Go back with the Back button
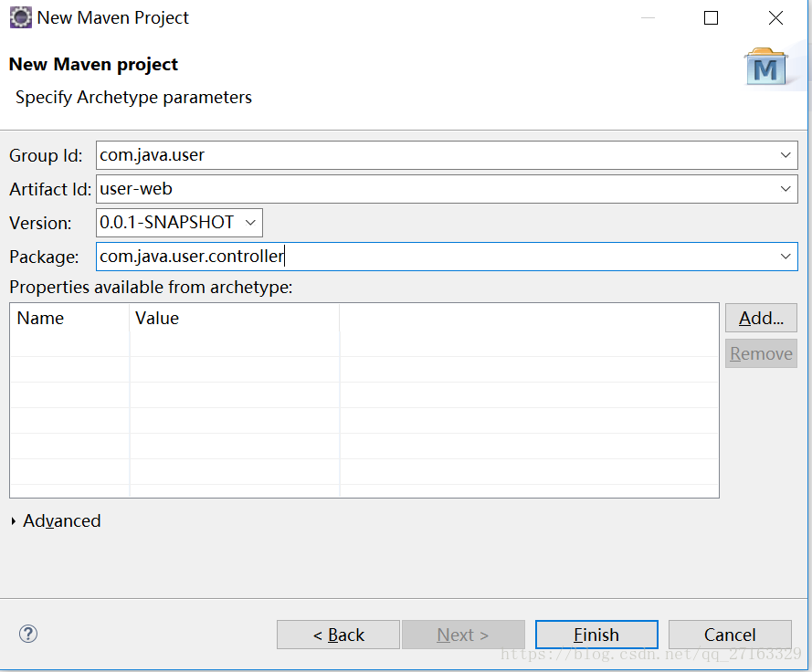This screenshot has height=672, width=812. point(338,635)
